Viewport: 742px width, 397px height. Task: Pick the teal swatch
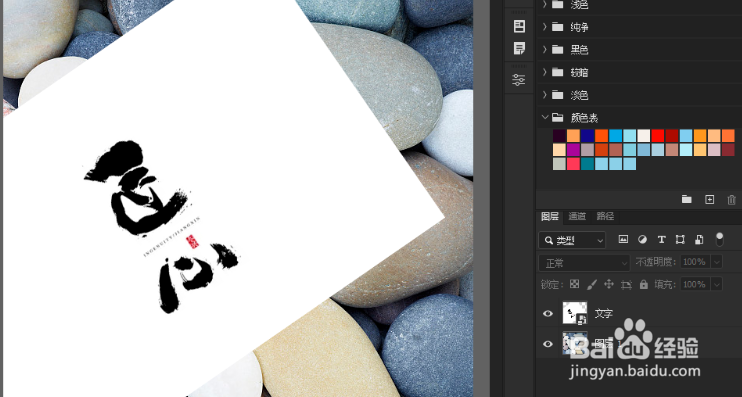point(587,164)
